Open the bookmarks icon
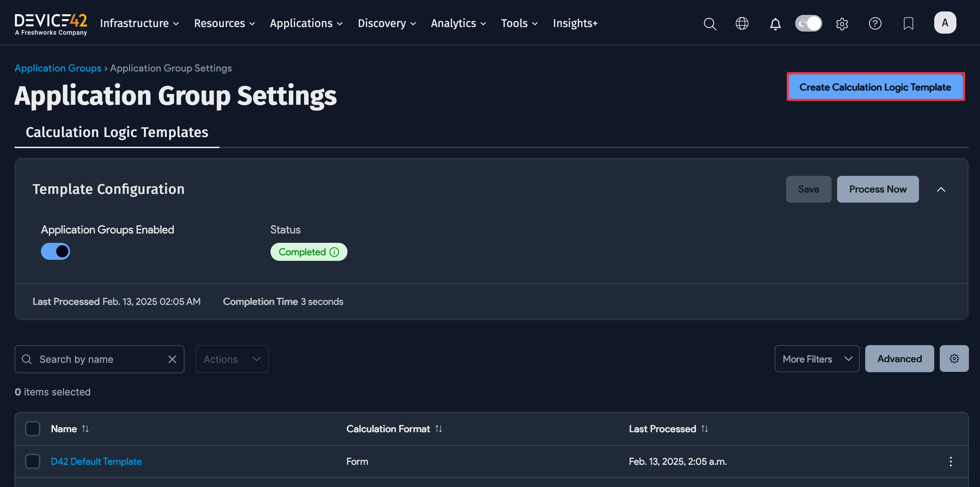The height and width of the screenshot is (487, 980). coord(909,24)
